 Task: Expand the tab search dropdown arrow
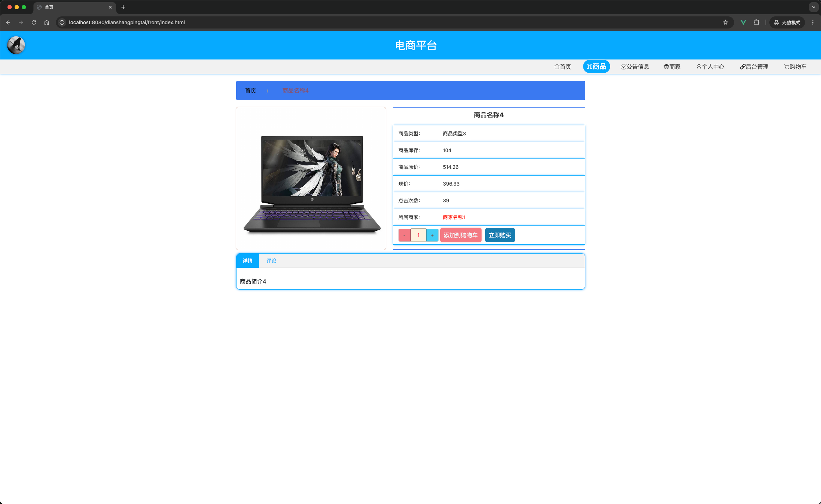click(814, 7)
